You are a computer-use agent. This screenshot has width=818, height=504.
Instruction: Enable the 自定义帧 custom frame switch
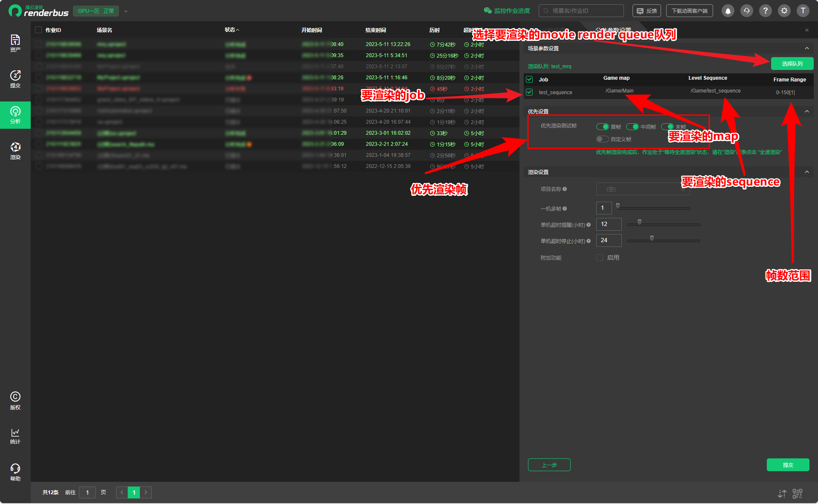[602, 139]
